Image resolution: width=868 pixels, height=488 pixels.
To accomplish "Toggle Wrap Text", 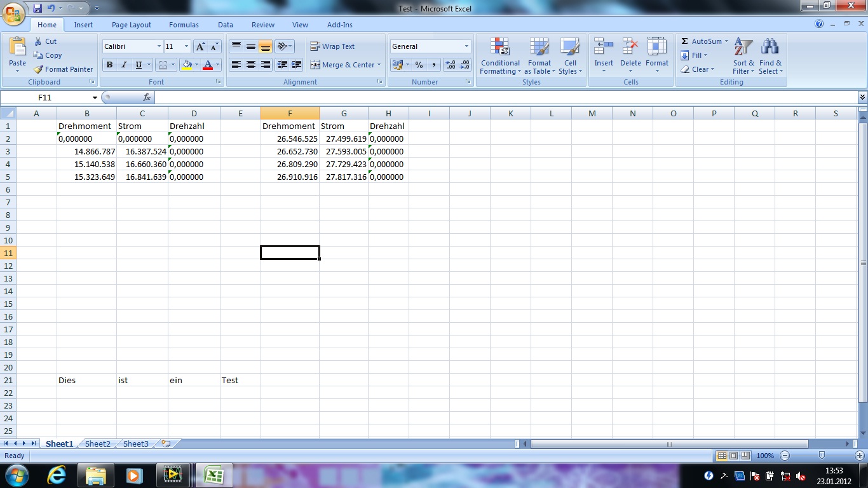I will tap(332, 46).
